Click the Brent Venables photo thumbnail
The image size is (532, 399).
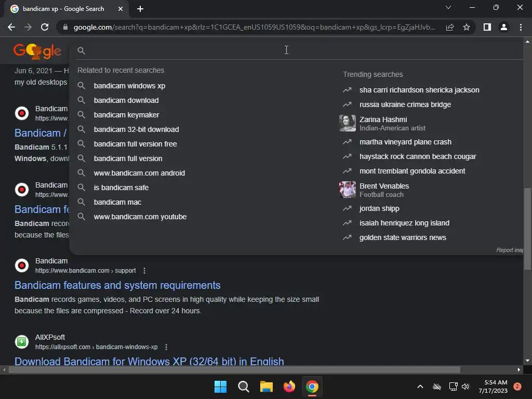tap(348, 190)
